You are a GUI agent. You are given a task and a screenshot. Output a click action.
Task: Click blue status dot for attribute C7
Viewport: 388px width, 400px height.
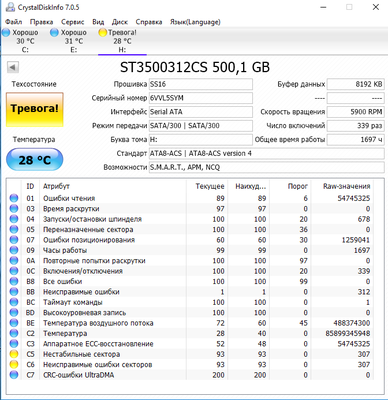(x=14, y=375)
